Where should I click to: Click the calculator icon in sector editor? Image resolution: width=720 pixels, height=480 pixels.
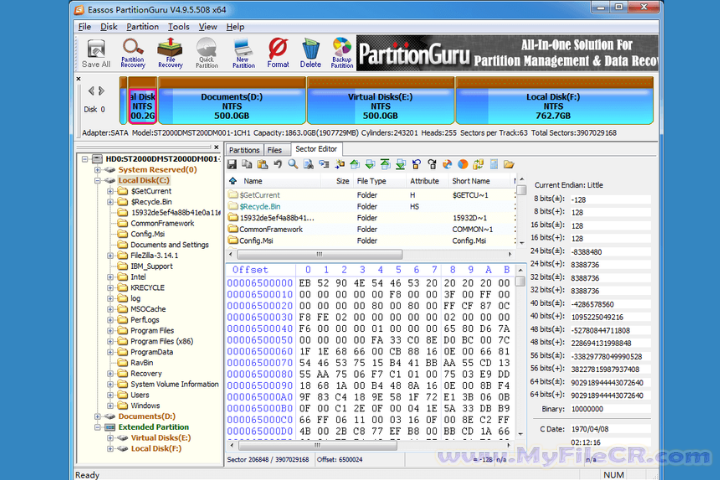(x=493, y=164)
